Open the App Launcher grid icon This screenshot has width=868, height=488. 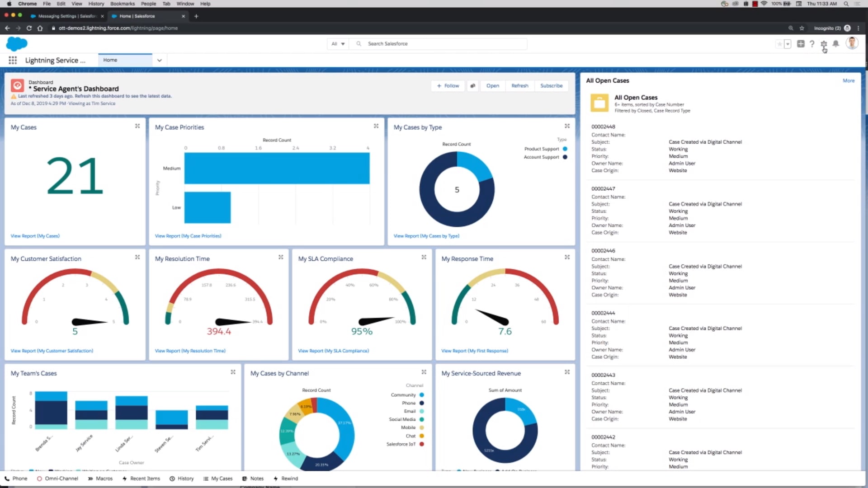(13, 60)
